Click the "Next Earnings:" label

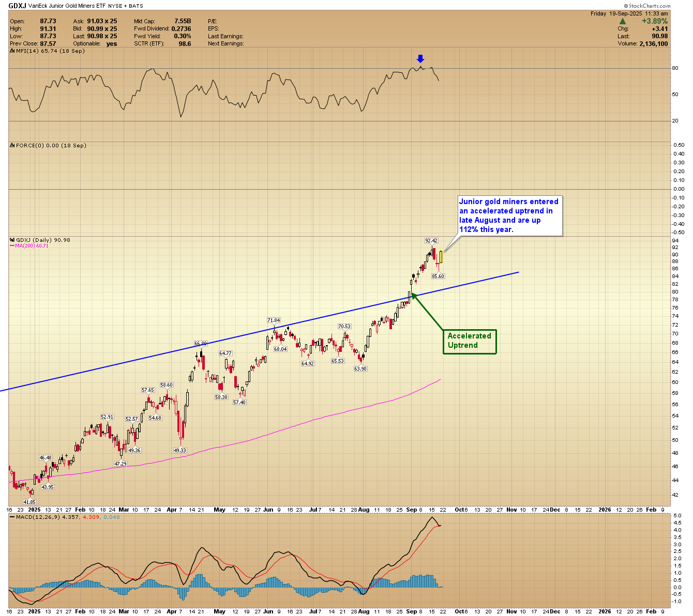pos(225,44)
